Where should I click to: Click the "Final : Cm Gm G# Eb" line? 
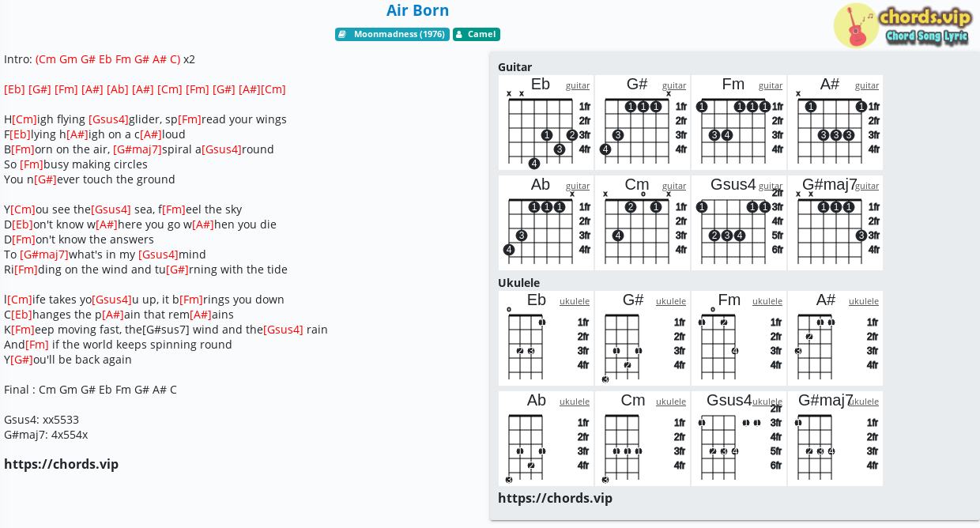[x=90, y=390]
